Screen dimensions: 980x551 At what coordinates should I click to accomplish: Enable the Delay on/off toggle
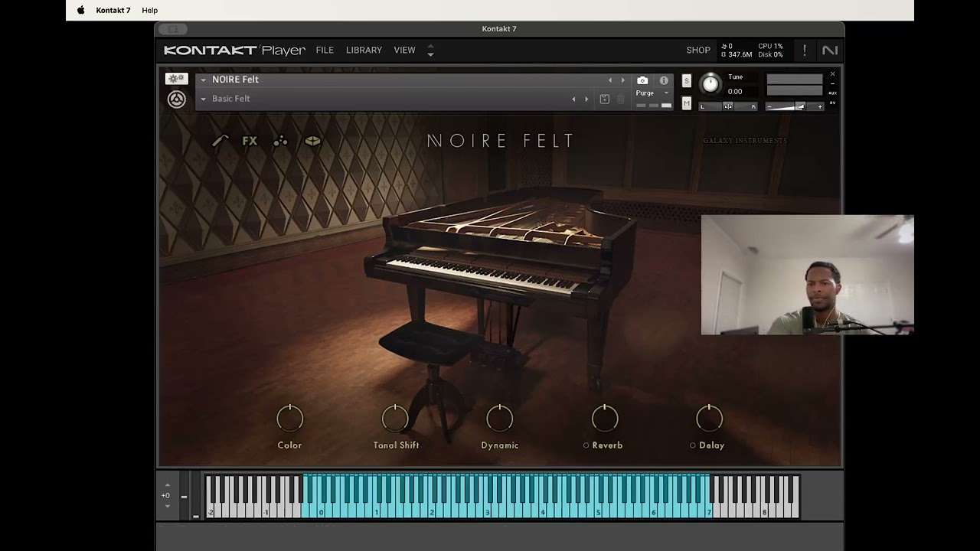point(692,445)
